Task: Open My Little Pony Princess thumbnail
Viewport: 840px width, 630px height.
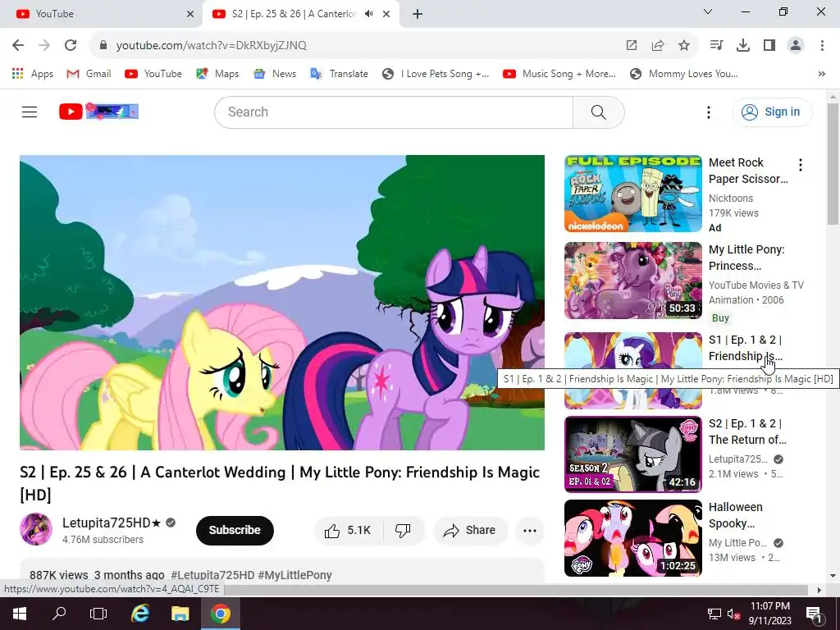Action: [x=633, y=281]
